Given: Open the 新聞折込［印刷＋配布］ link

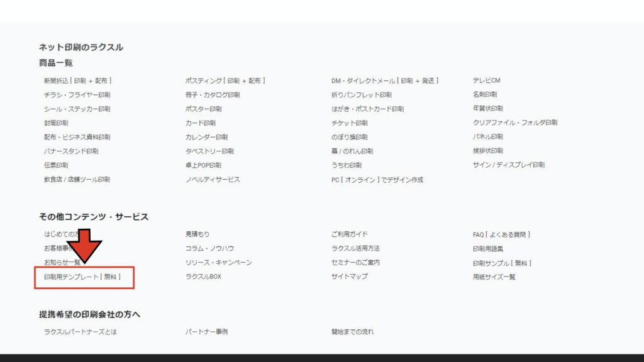Looking at the screenshot, I should [78, 81].
